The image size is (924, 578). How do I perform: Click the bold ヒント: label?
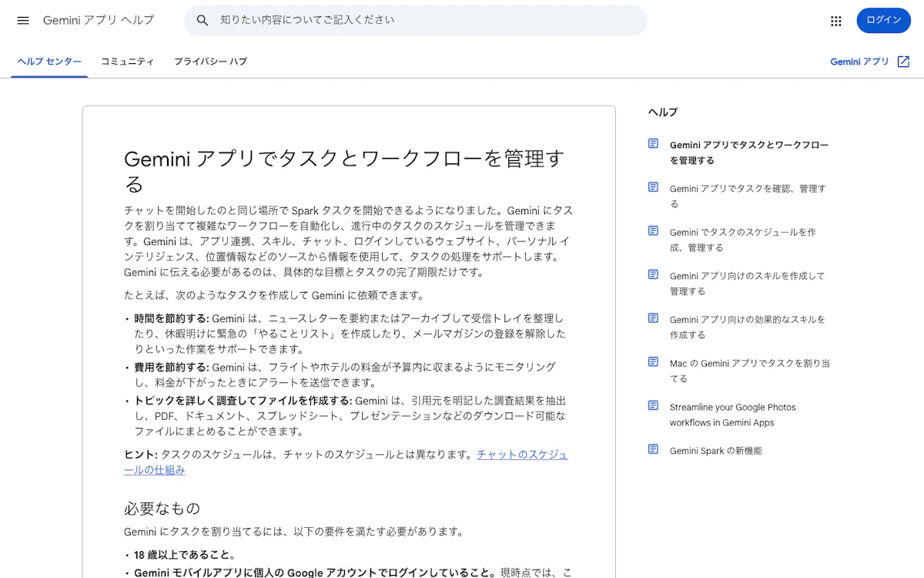(x=141, y=455)
